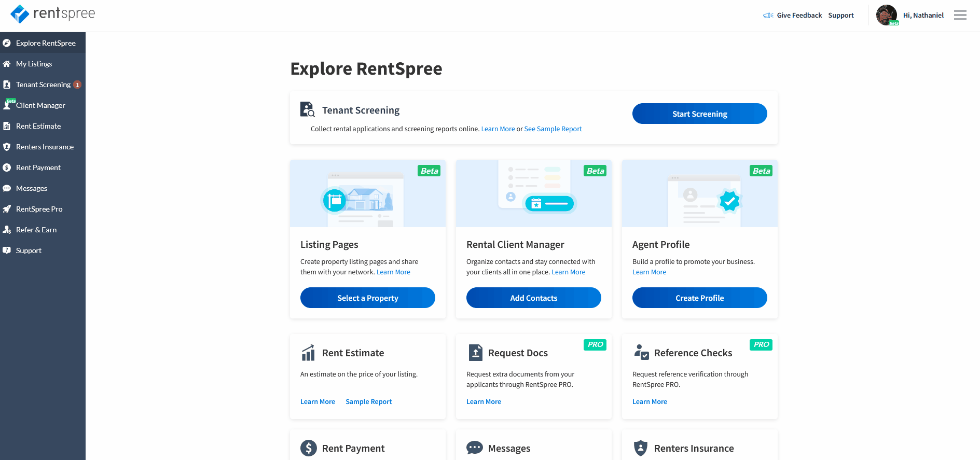Viewport: 980px width, 460px height.
Task: Click the Create Profile button
Action: pos(699,298)
